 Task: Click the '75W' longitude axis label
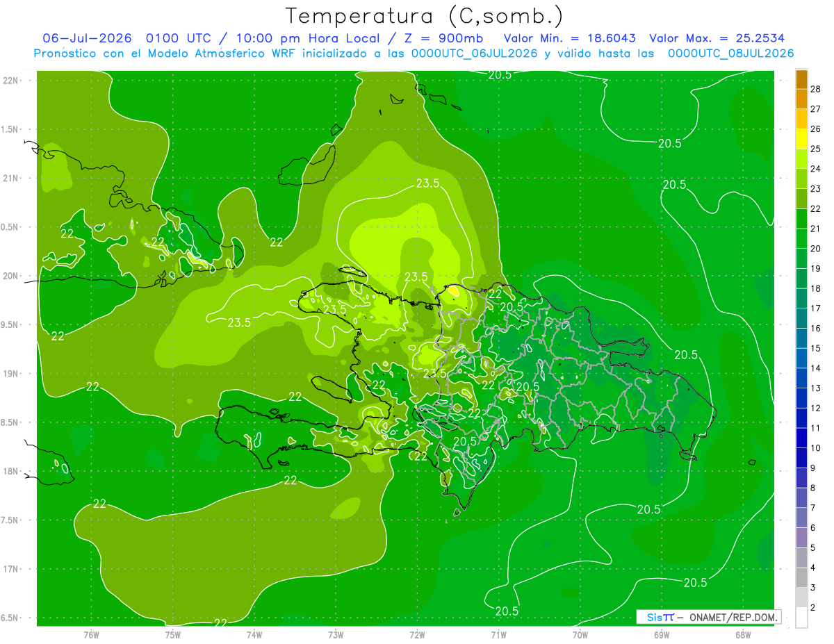[173, 634]
